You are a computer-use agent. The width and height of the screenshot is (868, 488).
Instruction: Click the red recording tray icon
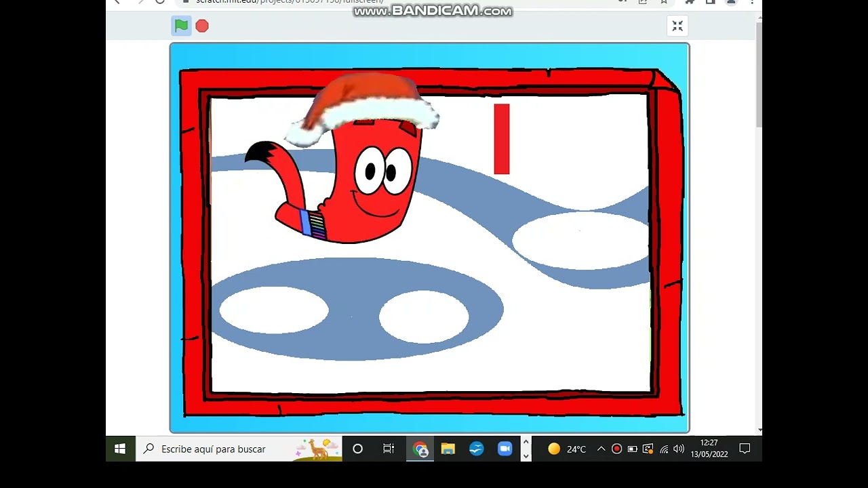(616, 449)
